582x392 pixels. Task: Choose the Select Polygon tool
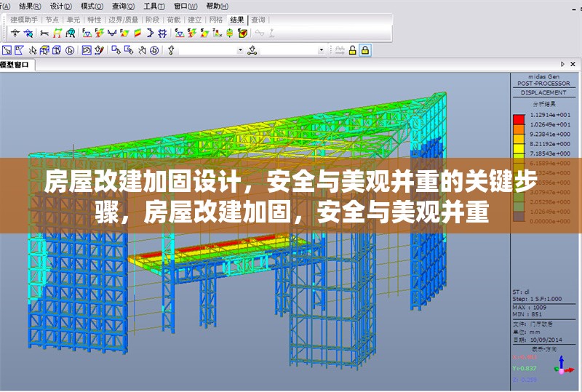click(19, 50)
